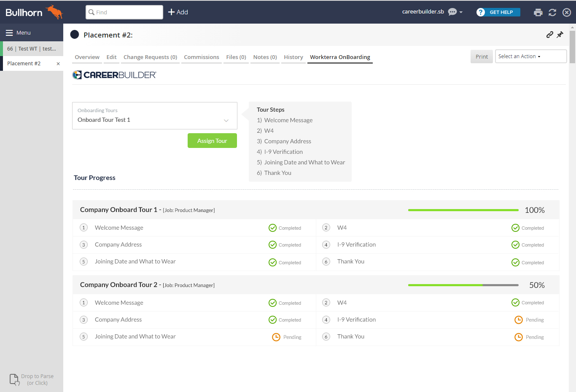Viewport: 576px width, 392px height.
Task: Click the black circle Placement status icon
Action: 75,35
